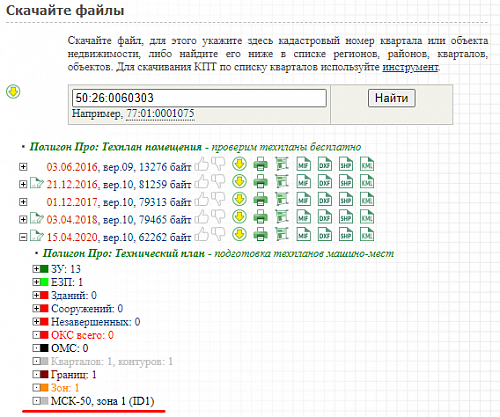Screen dimensions: 500x417
Task: Expand the 03.06.2016 file entry
Action: point(23,166)
